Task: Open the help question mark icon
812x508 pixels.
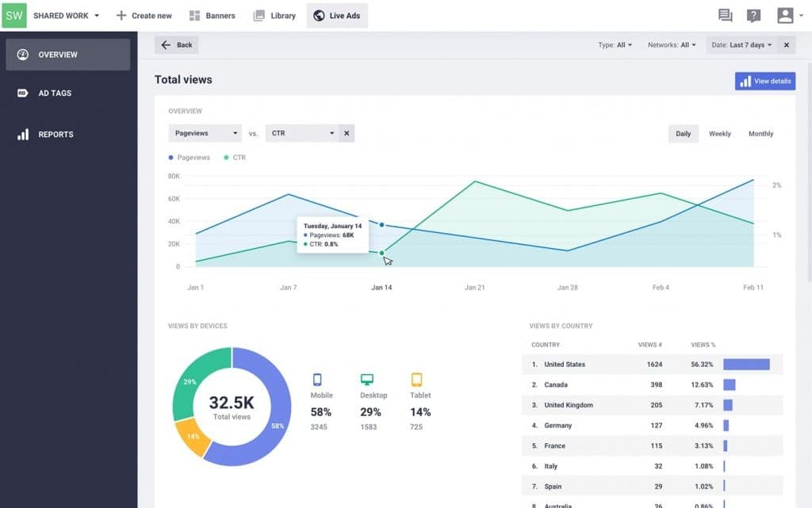Action: [x=753, y=15]
